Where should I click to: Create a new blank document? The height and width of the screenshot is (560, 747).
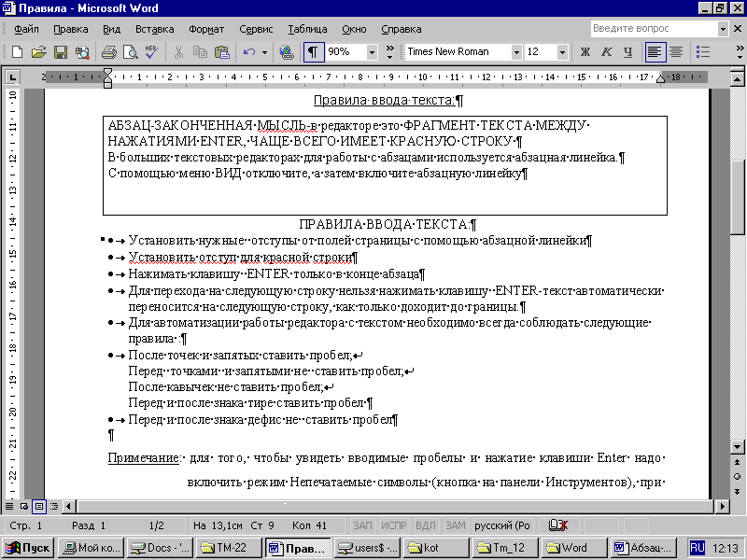[x=17, y=52]
